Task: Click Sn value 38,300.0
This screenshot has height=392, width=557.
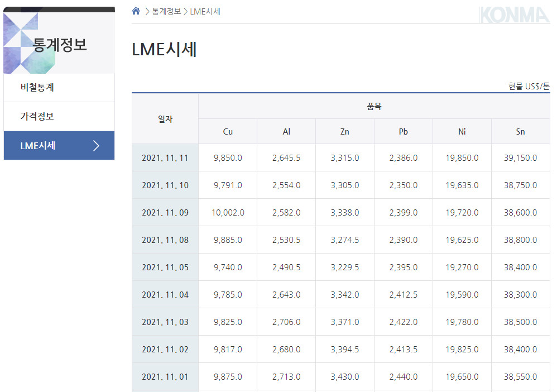Action: coord(520,295)
